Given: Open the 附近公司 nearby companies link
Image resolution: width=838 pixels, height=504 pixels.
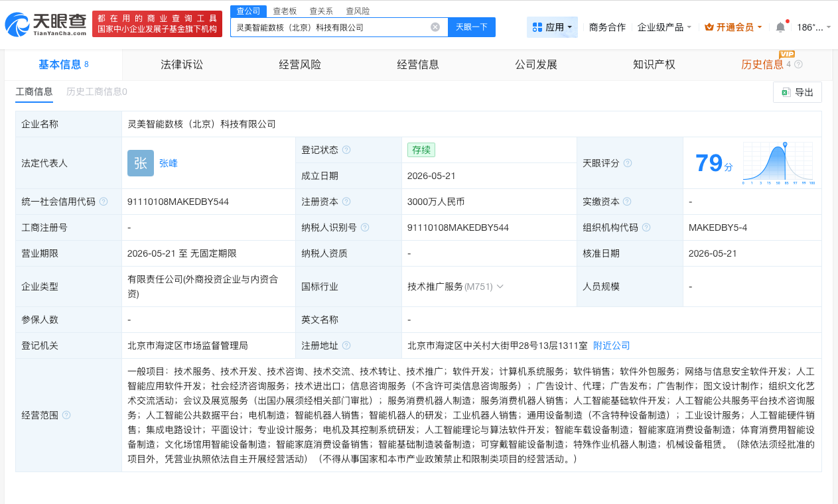Looking at the screenshot, I should tap(612, 346).
